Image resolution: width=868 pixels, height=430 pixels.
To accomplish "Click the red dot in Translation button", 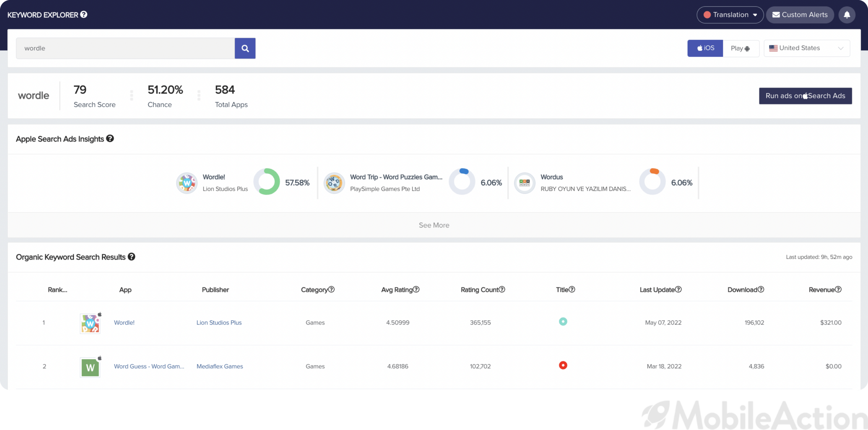I will pyautogui.click(x=707, y=15).
